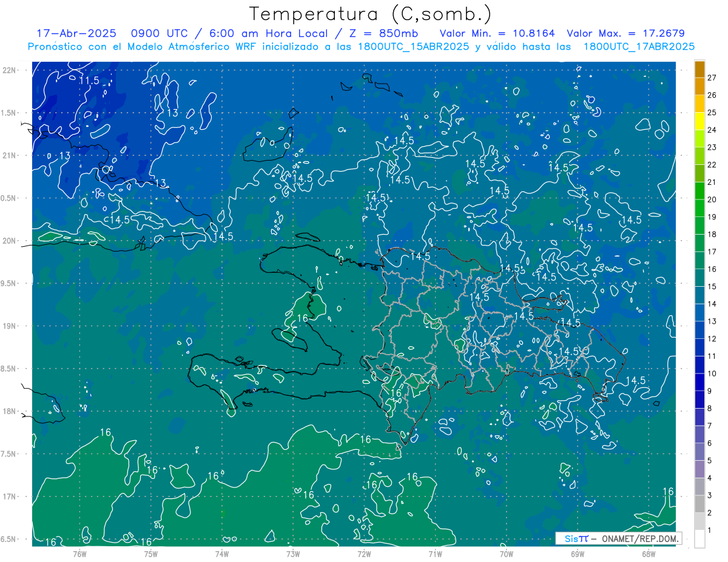Click the '74W' longitude axis label

tap(221, 554)
